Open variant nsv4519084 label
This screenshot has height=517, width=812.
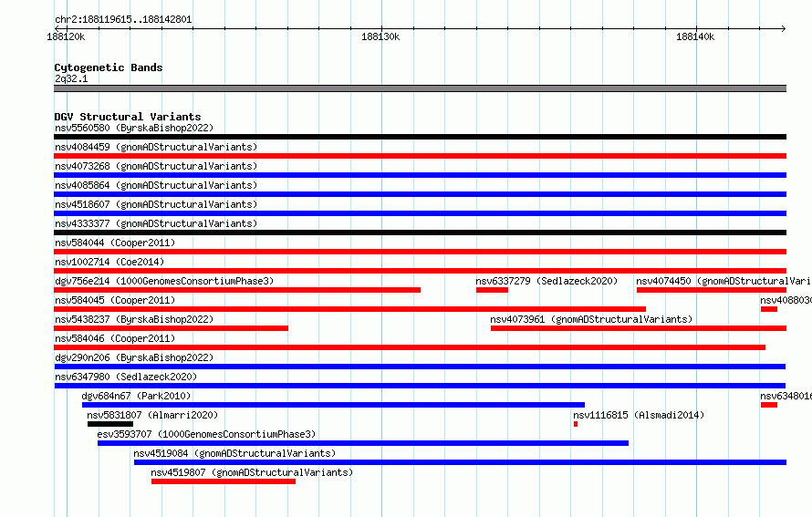tap(234, 453)
